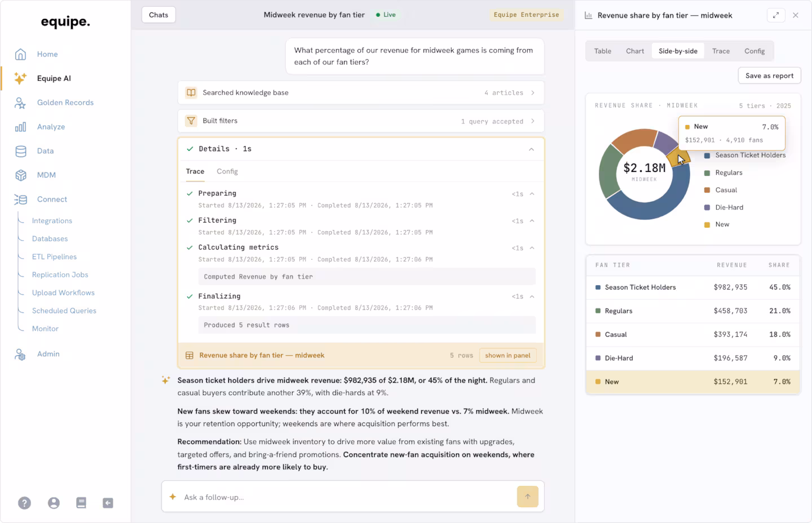Select the Regulars $458,703 table row

tap(693, 311)
